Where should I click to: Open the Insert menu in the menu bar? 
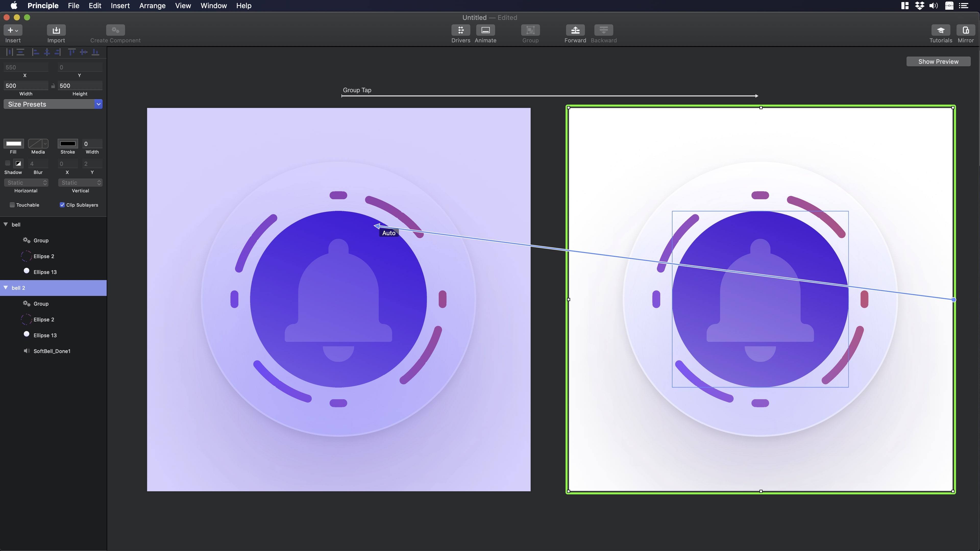120,6
